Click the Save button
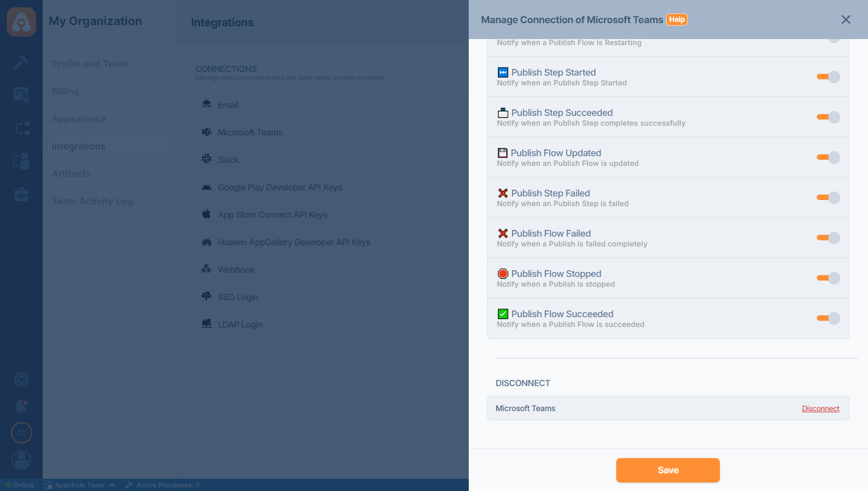868x491 pixels. (x=668, y=470)
